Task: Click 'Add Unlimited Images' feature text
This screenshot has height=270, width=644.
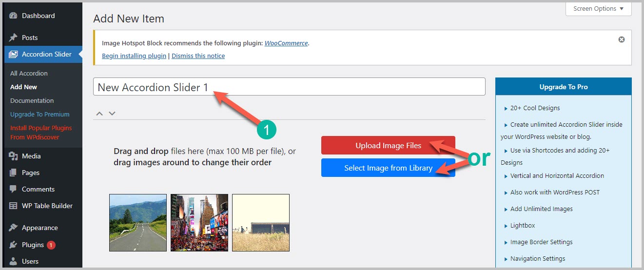Action: [x=542, y=209]
